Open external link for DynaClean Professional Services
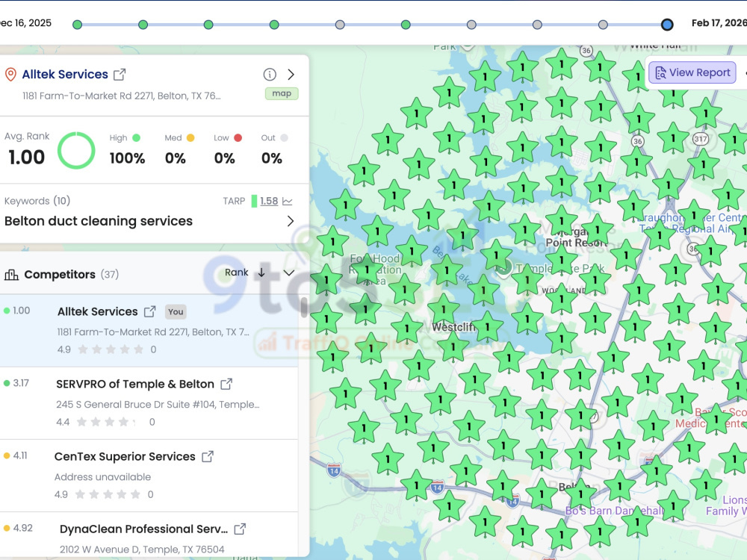 point(240,529)
